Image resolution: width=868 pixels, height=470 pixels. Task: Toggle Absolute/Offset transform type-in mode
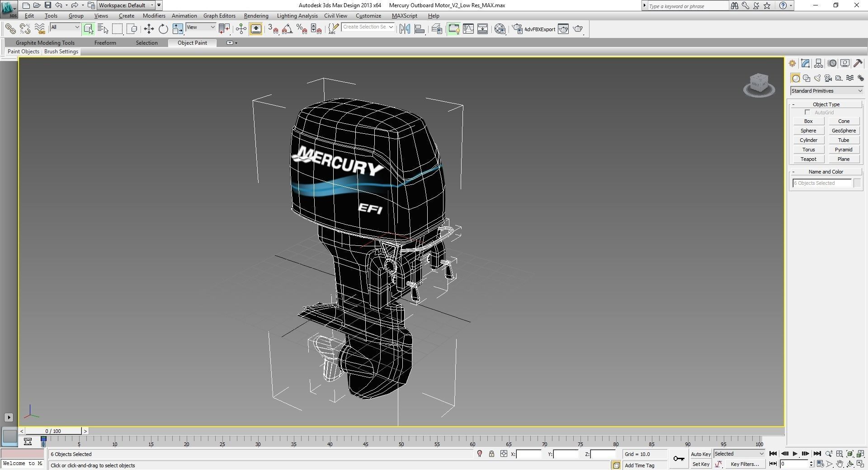tap(504, 454)
